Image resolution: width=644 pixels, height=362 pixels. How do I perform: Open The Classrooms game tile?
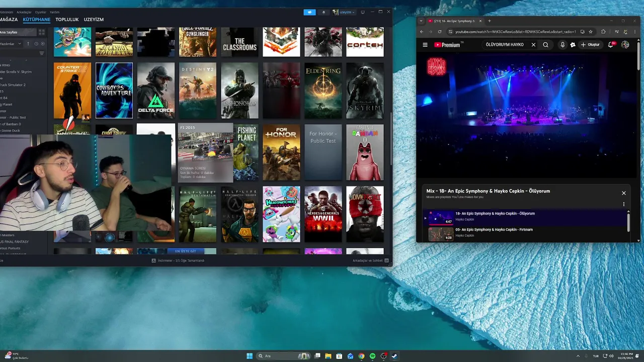coord(239,42)
